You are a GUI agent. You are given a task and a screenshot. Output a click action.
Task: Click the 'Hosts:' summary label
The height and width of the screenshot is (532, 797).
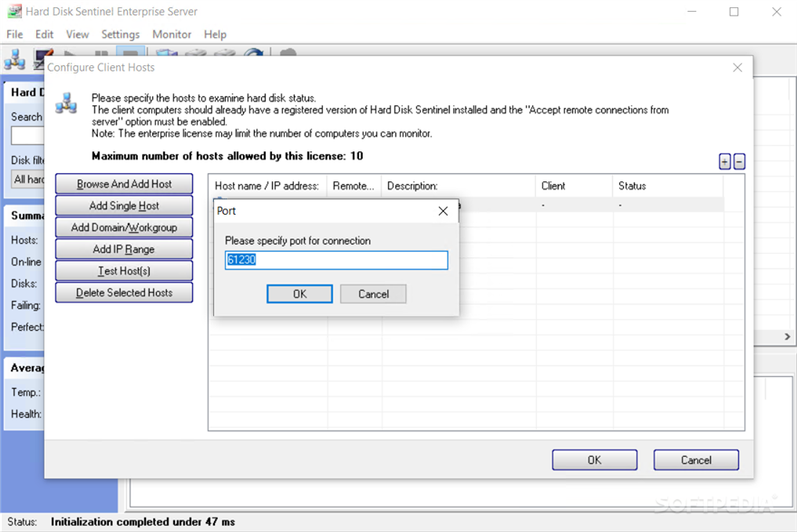(x=24, y=240)
